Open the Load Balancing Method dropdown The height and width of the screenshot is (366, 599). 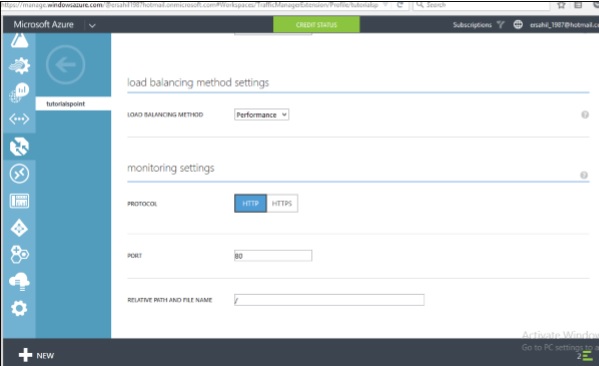pos(261,115)
